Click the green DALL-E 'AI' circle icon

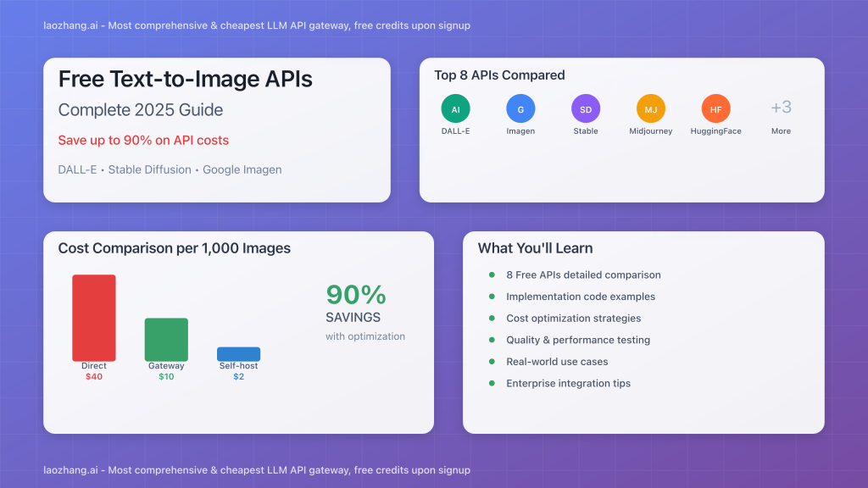(455, 108)
